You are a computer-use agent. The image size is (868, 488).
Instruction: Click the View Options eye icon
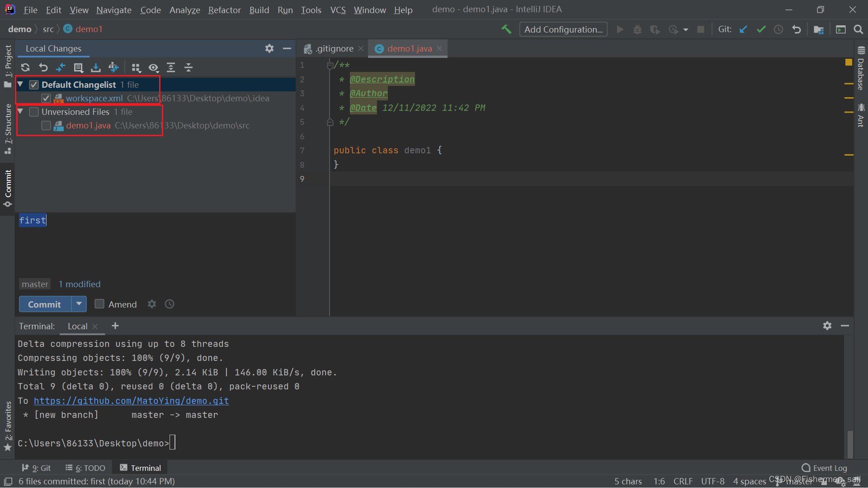pyautogui.click(x=154, y=68)
